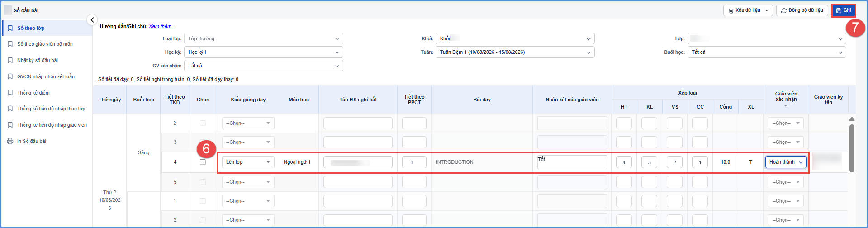Click Sáng session cell
The height and width of the screenshot is (228, 868).
pos(143,152)
